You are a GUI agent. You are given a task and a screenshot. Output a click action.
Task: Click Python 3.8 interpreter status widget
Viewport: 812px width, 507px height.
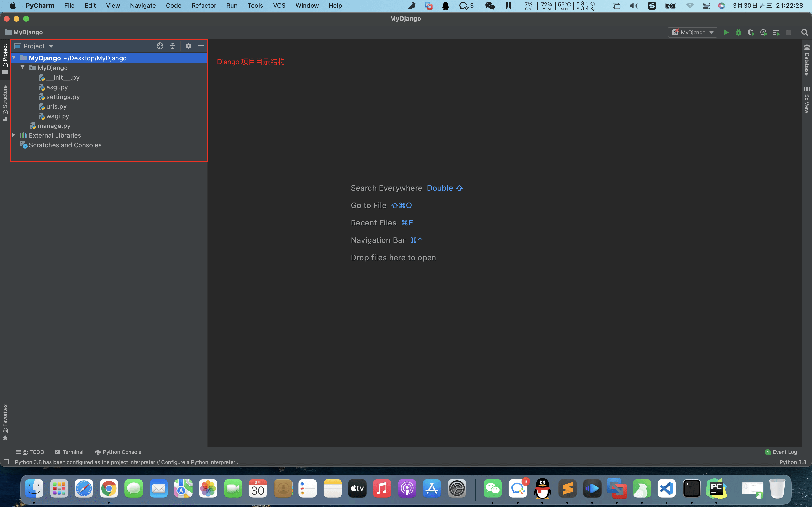click(792, 462)
